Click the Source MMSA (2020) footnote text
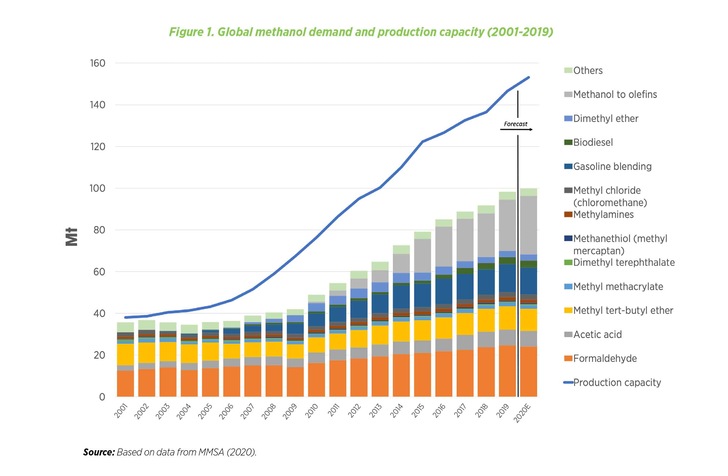The image size is (728, 476). [169, 453]
